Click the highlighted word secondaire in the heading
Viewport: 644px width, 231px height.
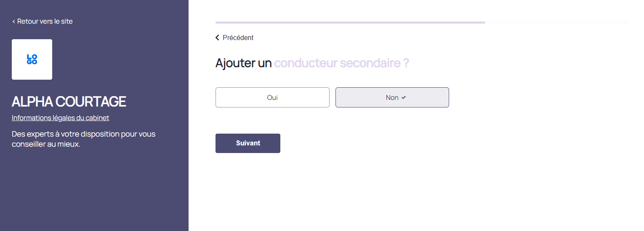(x=370, y=63)
